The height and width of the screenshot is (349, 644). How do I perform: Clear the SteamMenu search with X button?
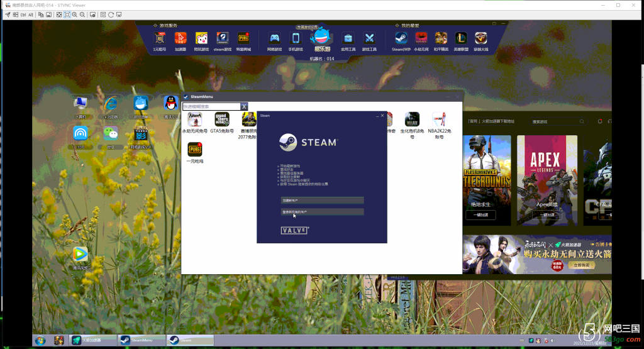pyautogui.click(x=244, y=106)
